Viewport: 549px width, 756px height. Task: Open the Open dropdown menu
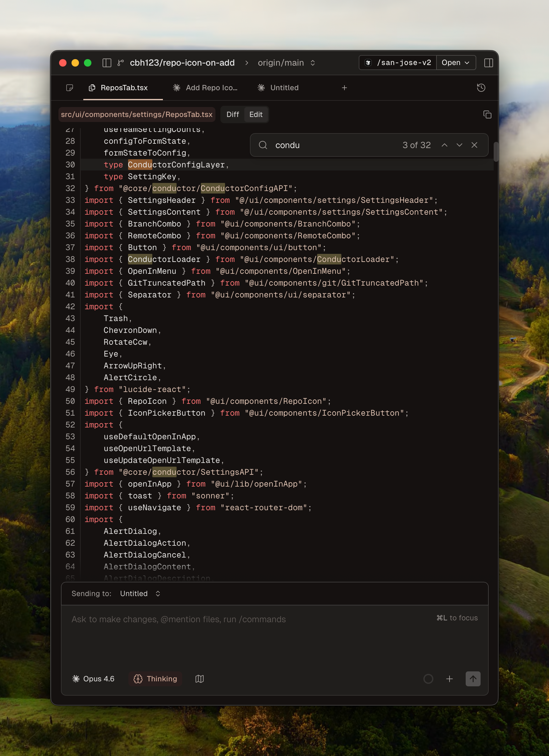tap(455, 63)
